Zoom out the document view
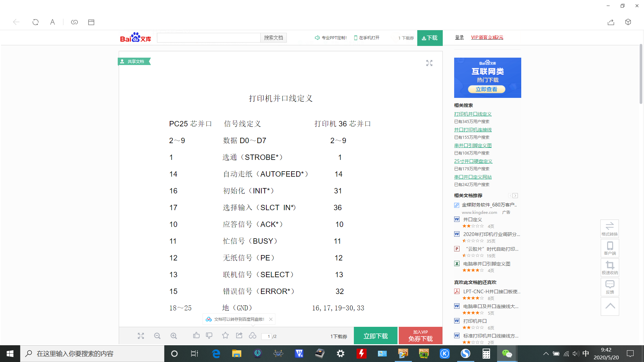The image size is (644, 362). (157, 336)
